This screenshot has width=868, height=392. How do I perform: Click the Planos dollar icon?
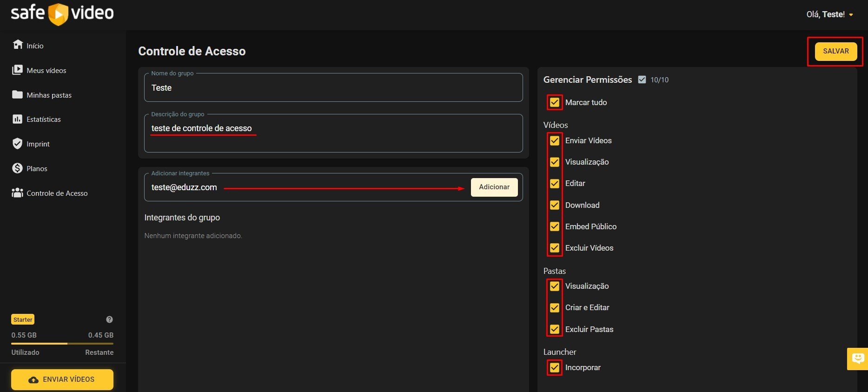pyautogui.click(x=17, y=168)
